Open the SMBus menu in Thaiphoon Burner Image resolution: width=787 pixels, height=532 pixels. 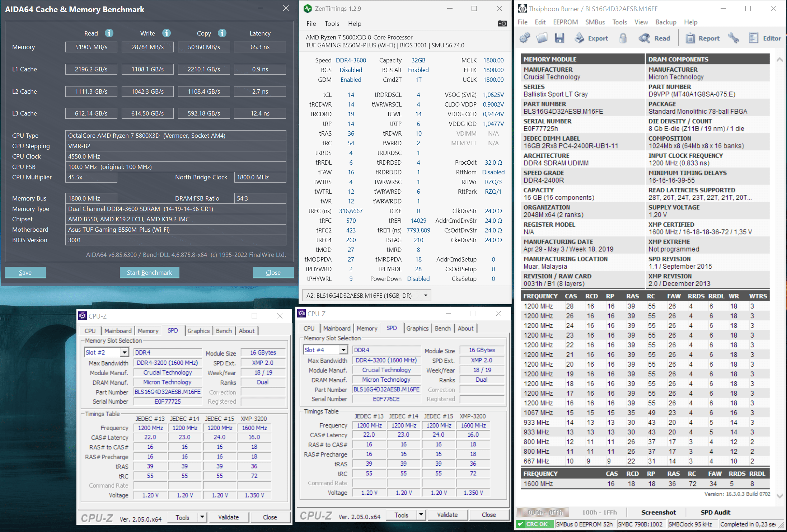[595, 22]
